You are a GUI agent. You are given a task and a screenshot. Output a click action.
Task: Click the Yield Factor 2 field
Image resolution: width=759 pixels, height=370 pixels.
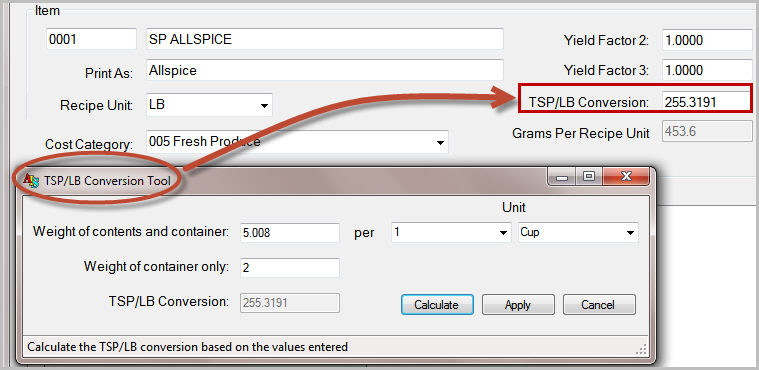coord(707,40)
